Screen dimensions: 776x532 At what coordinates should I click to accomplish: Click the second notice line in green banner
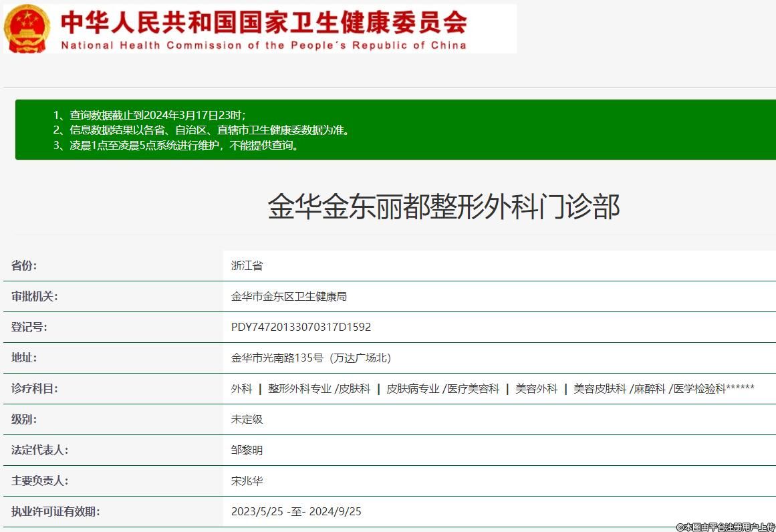tap(201, 130)
